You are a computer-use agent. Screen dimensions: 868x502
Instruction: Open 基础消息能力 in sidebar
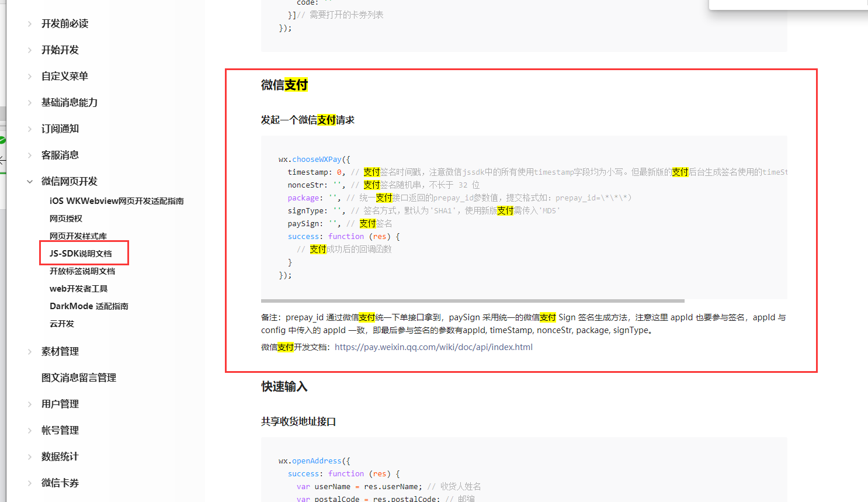click(70, 102)
